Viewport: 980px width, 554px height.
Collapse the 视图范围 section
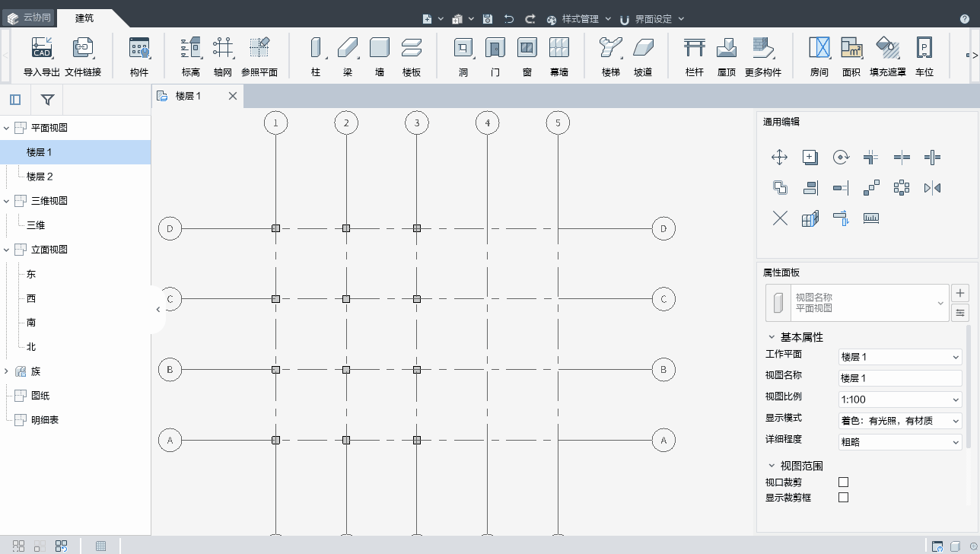pos(772,466)
